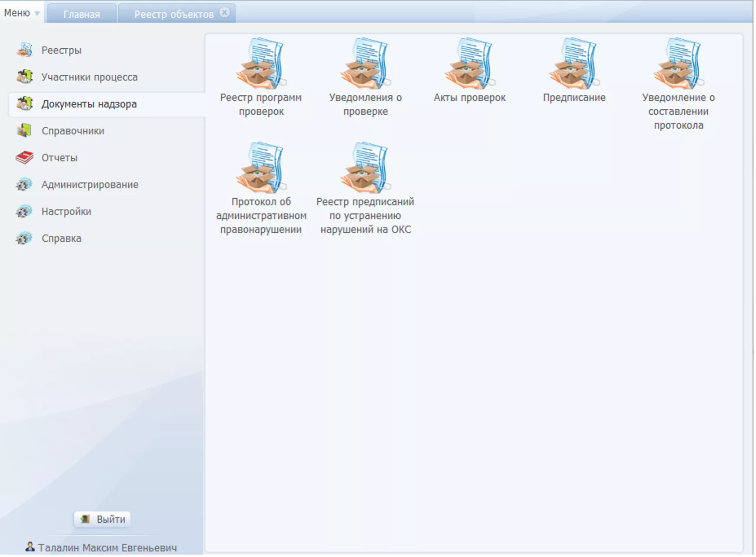756x557 pixels.
Task: Open Уведомление о составлении протокола icon
Action: tap(678, 64)
